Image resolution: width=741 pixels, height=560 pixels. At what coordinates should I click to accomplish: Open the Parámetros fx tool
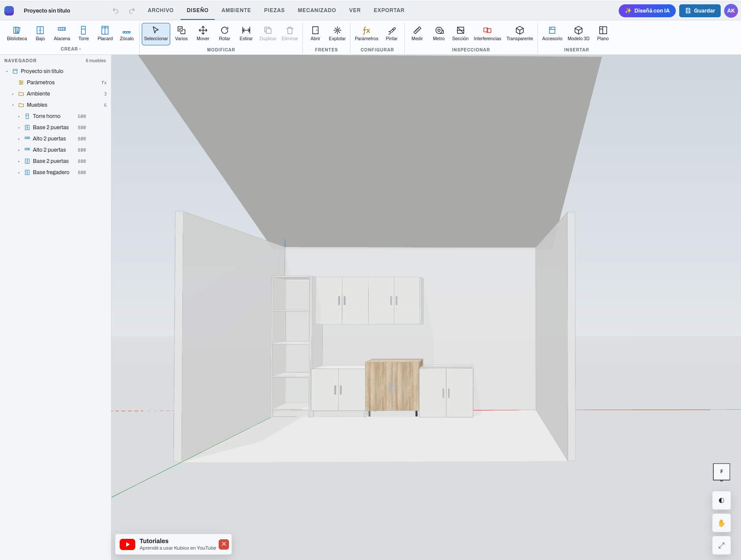366,34
